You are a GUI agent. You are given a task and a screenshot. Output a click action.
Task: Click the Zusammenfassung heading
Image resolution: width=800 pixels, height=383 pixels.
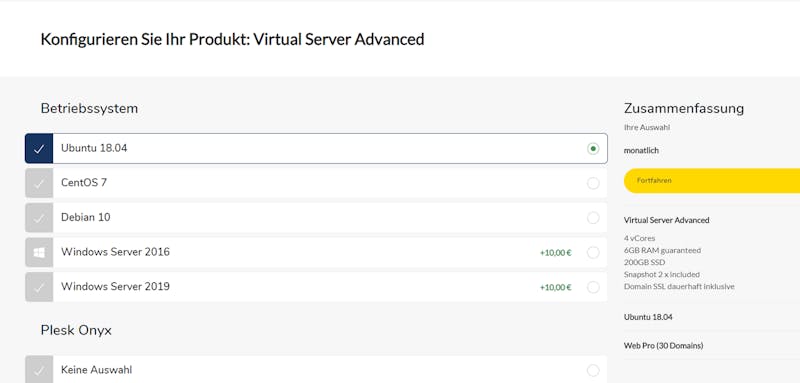point(684,109)
